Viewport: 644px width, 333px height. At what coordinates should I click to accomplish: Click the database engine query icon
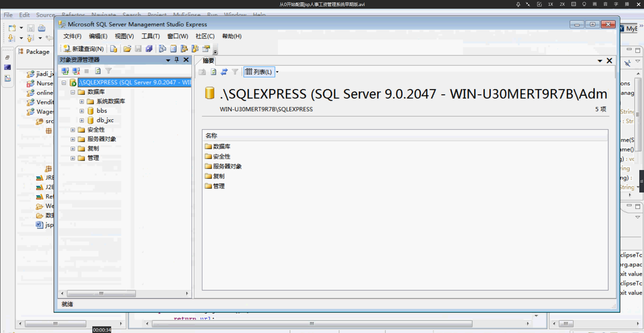114,49
